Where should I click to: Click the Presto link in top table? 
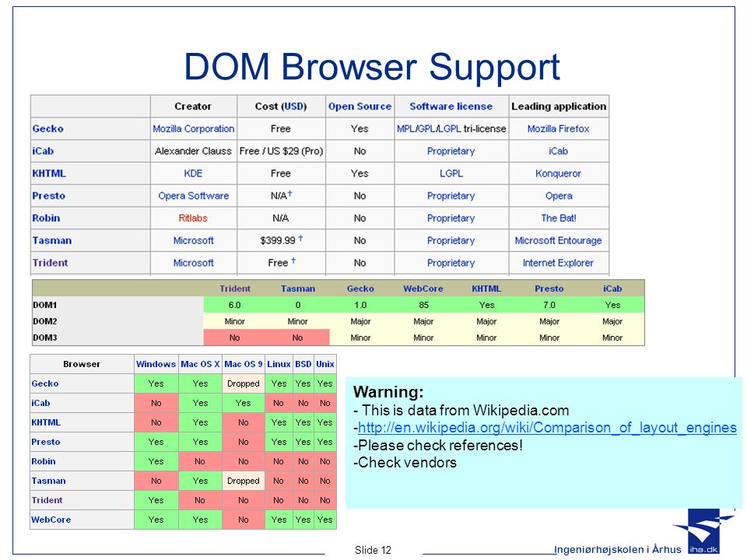[x=48, y=196]
